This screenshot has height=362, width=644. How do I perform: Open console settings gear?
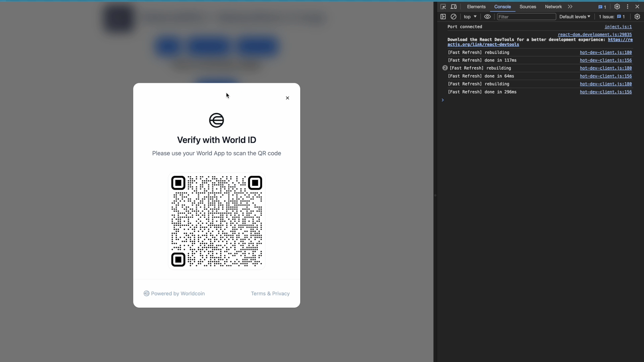637,17
